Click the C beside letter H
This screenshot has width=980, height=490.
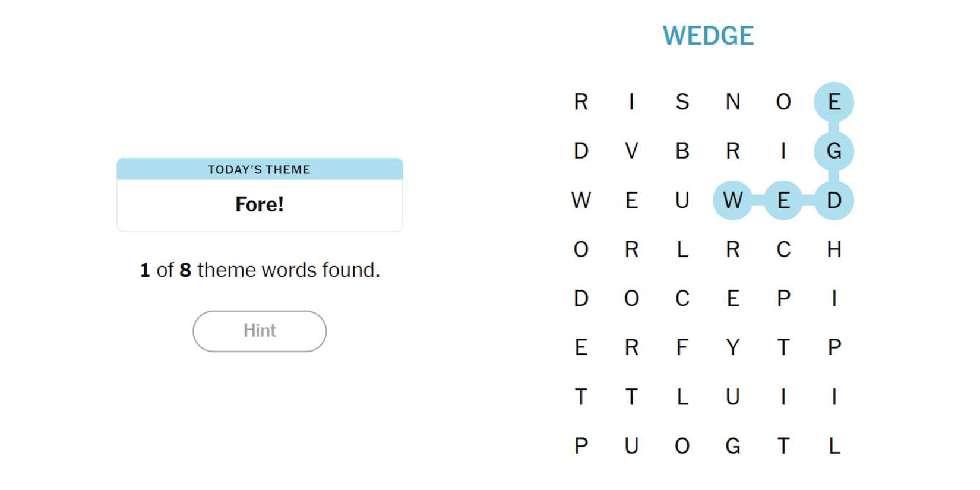click(783, 249)
